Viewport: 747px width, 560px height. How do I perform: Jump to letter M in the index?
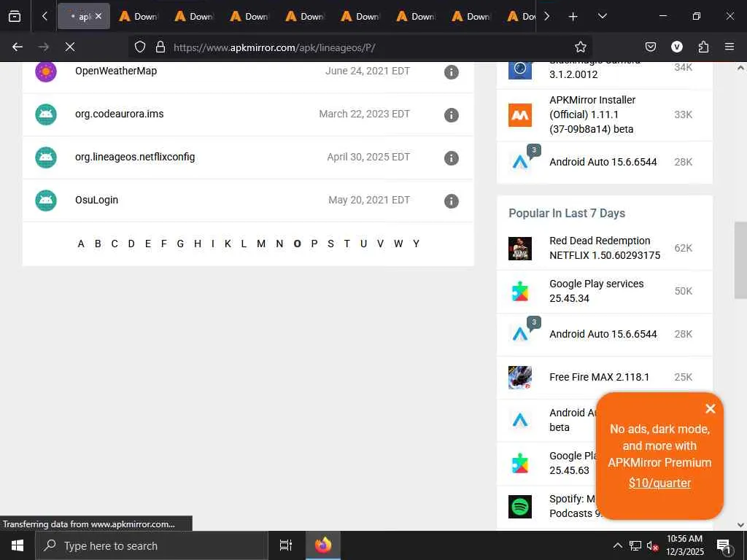click(261, 244)
